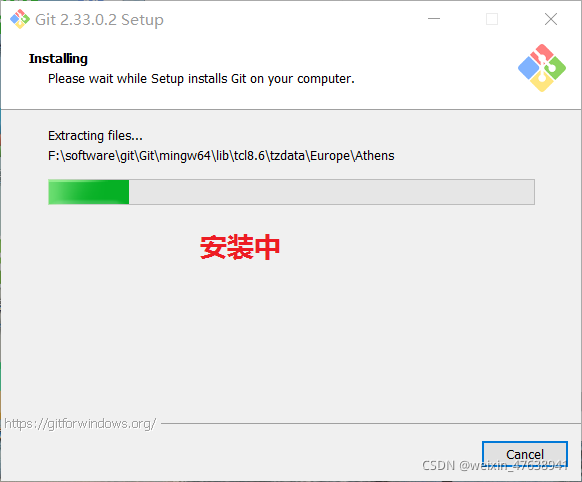Viewport: 582px width, 482px height.
Task: Cancel the Git installation
Action: tap(524, 454)
